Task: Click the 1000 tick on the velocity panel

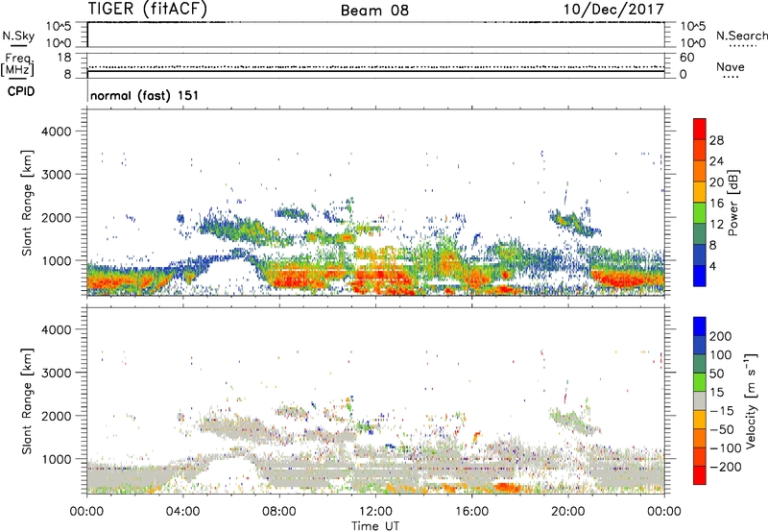Action: [56, 459]
